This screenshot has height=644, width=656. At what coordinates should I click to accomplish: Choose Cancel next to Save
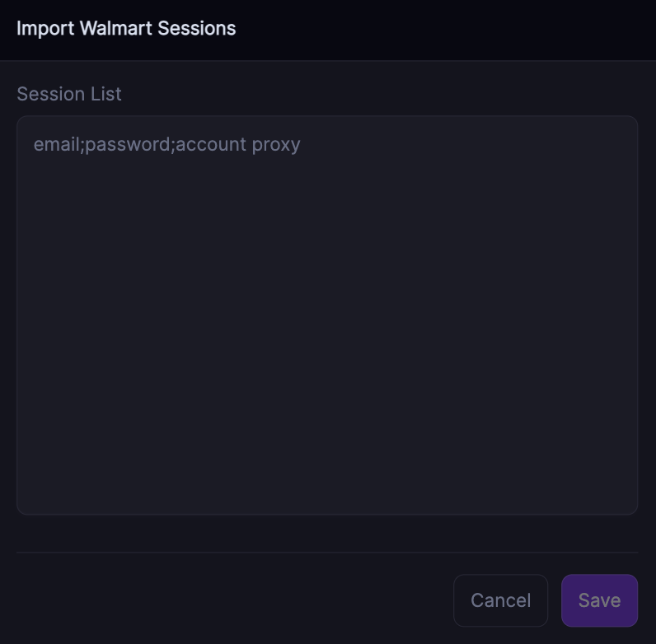[500, 600]
